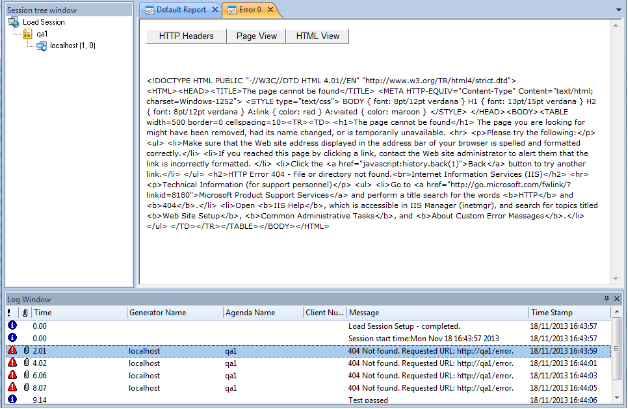The height and width of the screenshot is (409, 628).
Task: Open the Default Report tab
Action: pos(181,10)
